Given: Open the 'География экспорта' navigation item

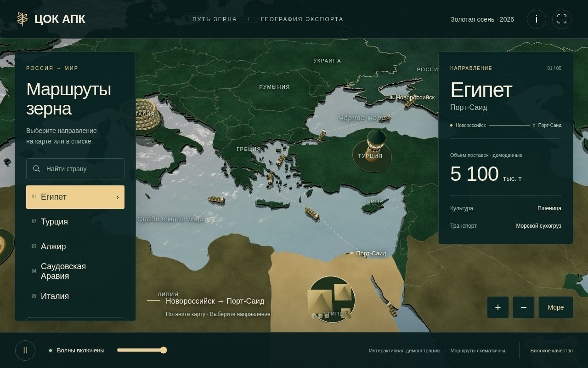Looking at the screenshot, I should point(302,19).
